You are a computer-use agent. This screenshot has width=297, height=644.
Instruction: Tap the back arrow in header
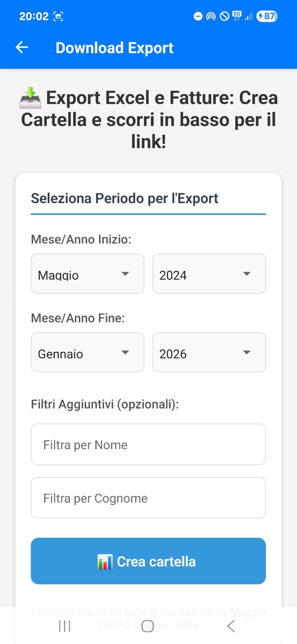[22, 47]
